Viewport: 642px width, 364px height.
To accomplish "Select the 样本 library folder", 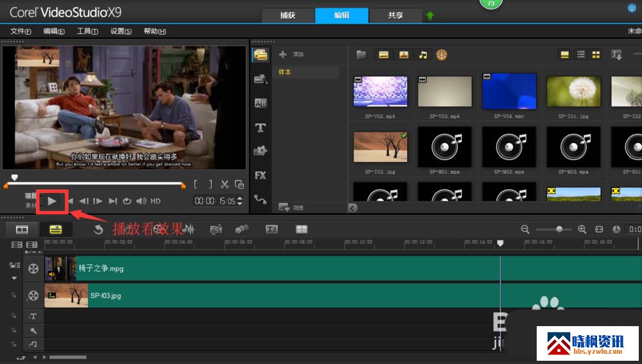I will pos(306,72).
